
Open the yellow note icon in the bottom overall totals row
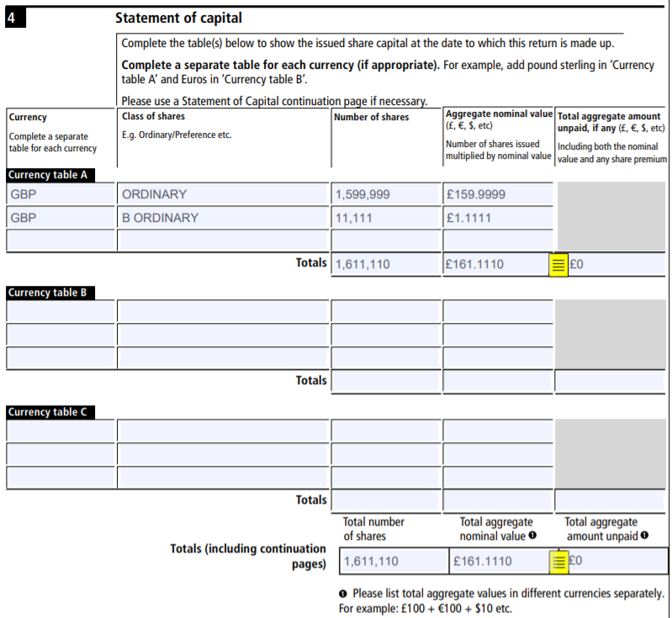coord(557,561)
